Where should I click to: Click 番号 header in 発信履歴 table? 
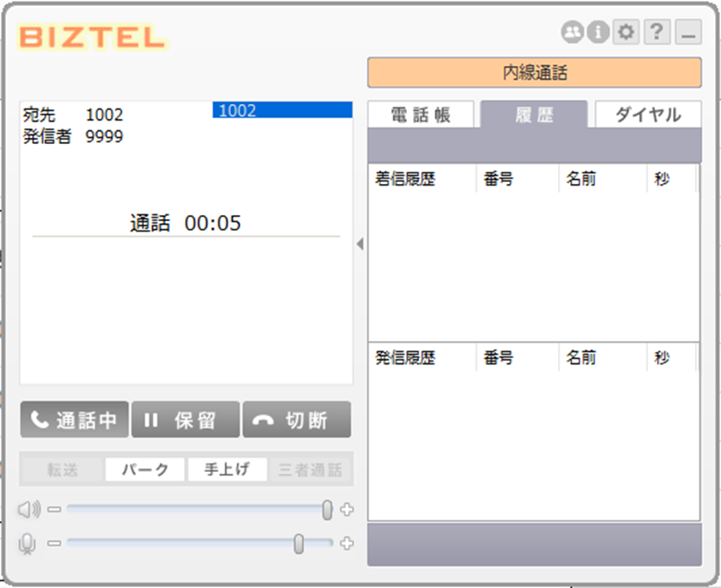[x=518, y=357]
